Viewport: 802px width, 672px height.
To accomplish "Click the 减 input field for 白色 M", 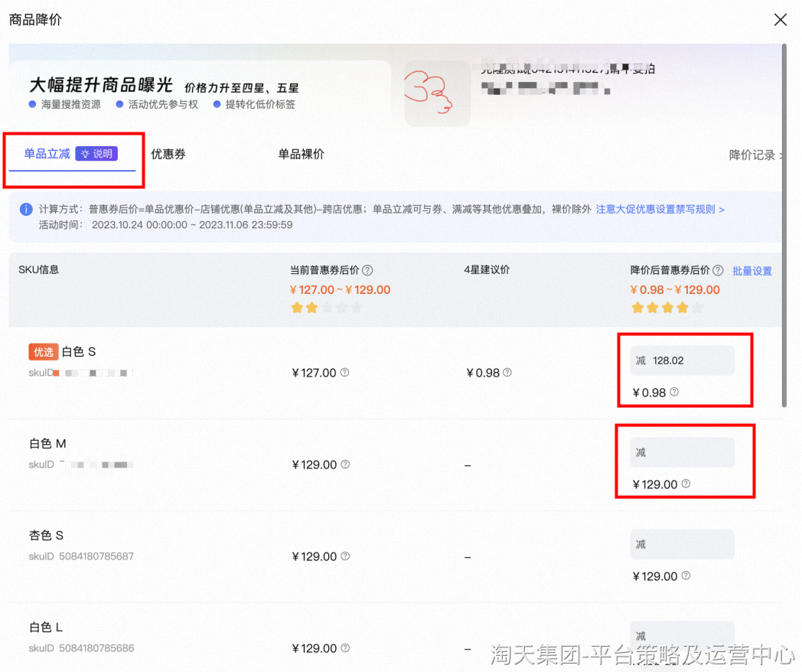I will click(683, 452).
